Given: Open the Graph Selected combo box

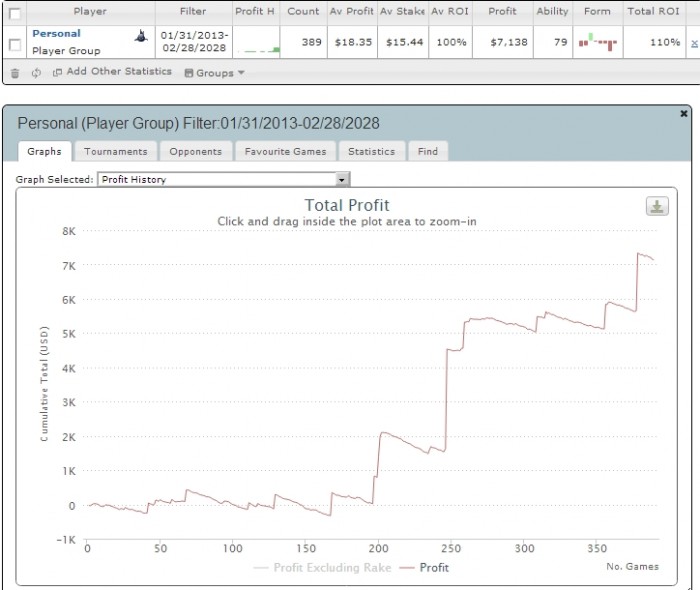Looking at the screenshot, I should tap(224, 179).
